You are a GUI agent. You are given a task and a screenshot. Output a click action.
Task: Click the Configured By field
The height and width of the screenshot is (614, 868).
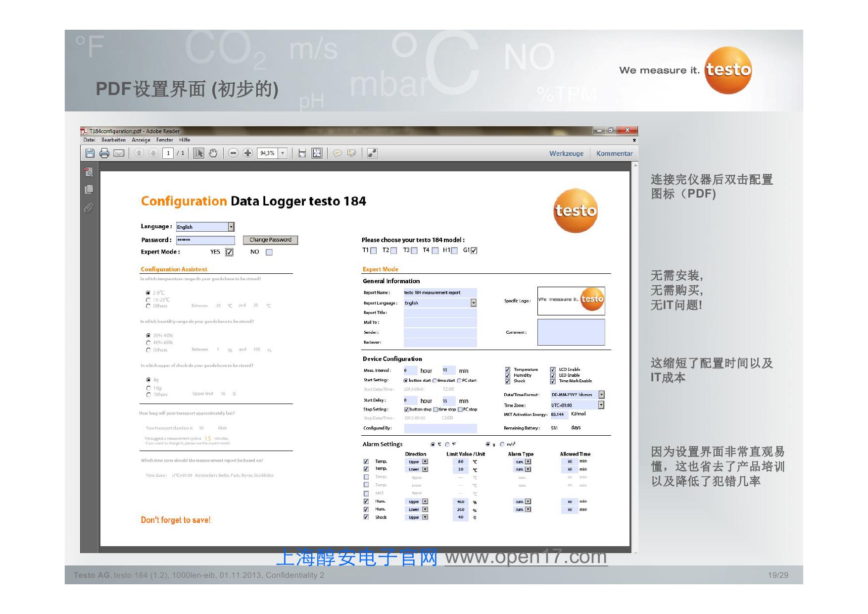pos(440,428)
